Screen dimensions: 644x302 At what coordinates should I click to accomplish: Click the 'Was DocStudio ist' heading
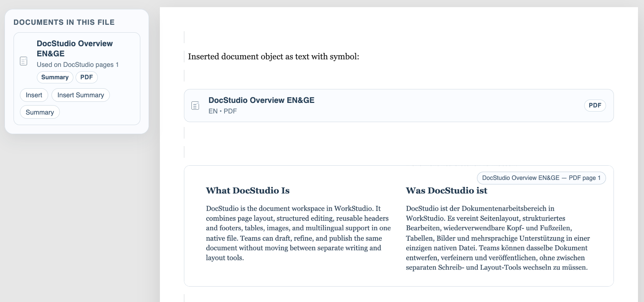[x=447, y=191]
